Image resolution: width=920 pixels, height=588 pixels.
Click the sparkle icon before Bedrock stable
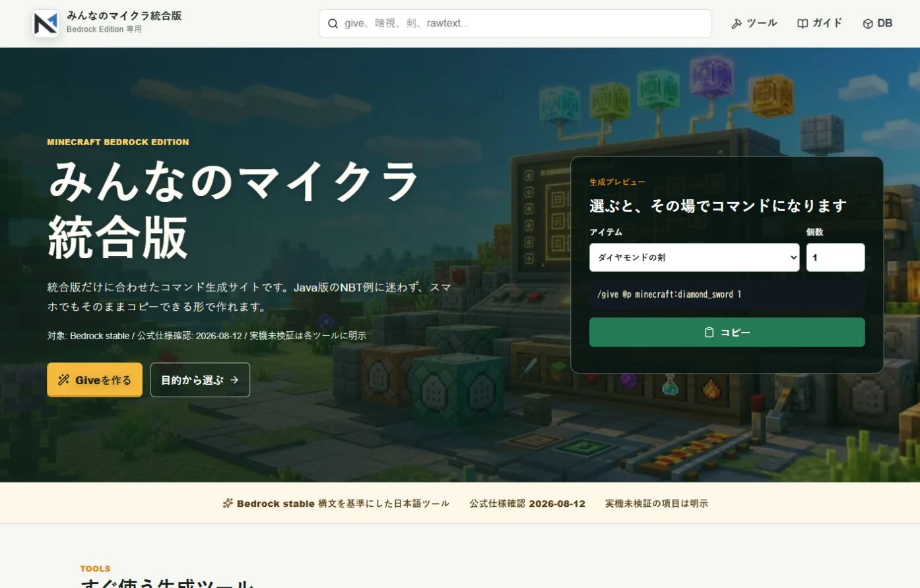pos(228,504)
